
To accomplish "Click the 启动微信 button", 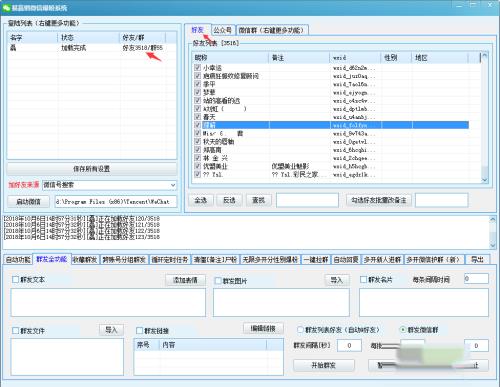I will (28, 201).
